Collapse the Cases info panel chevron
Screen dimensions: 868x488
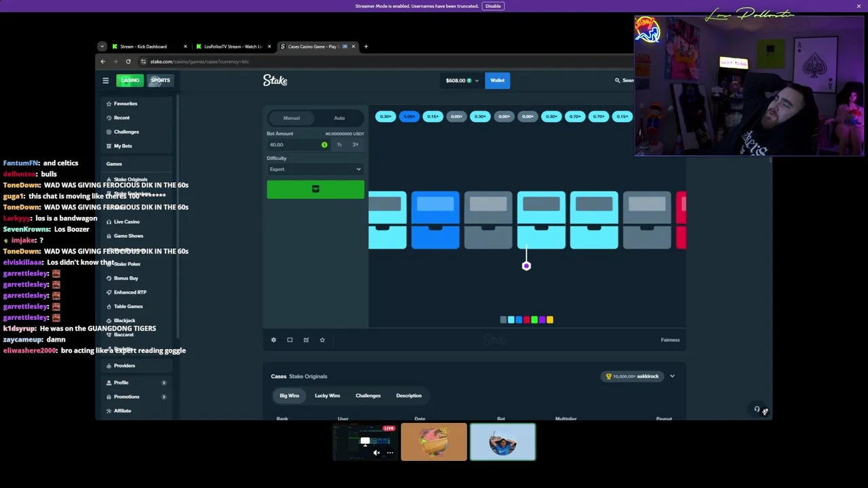click(x=672, y=377)
